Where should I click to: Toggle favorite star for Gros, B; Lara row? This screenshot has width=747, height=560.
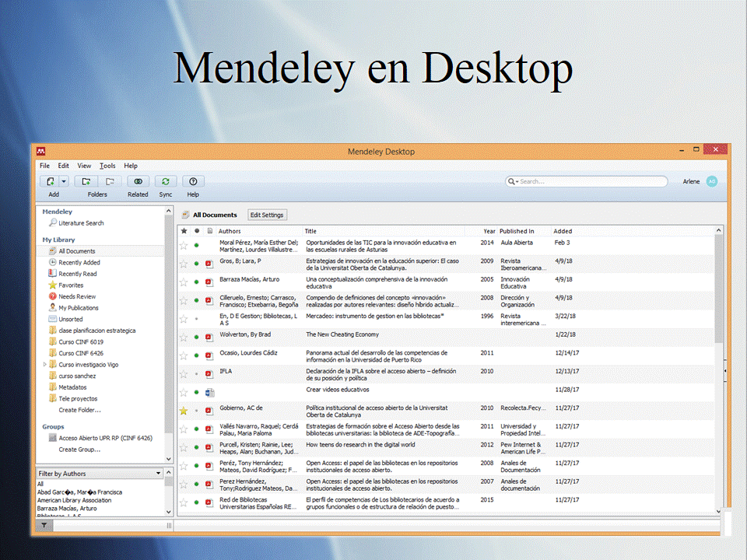point(184,264)
